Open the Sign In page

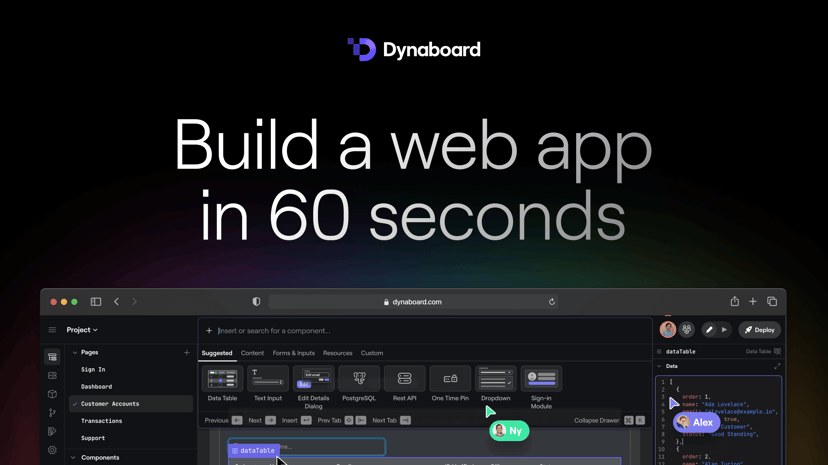[93, 369]
